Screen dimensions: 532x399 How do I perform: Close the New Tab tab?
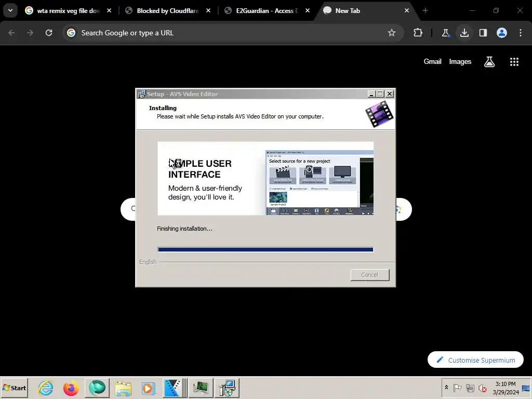pos(407,11)
